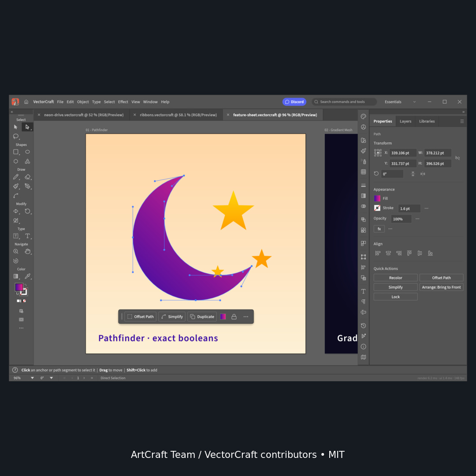Set the transform reference point grid
This screenshot has height=476, width=476.
click(x=378, y=153)
